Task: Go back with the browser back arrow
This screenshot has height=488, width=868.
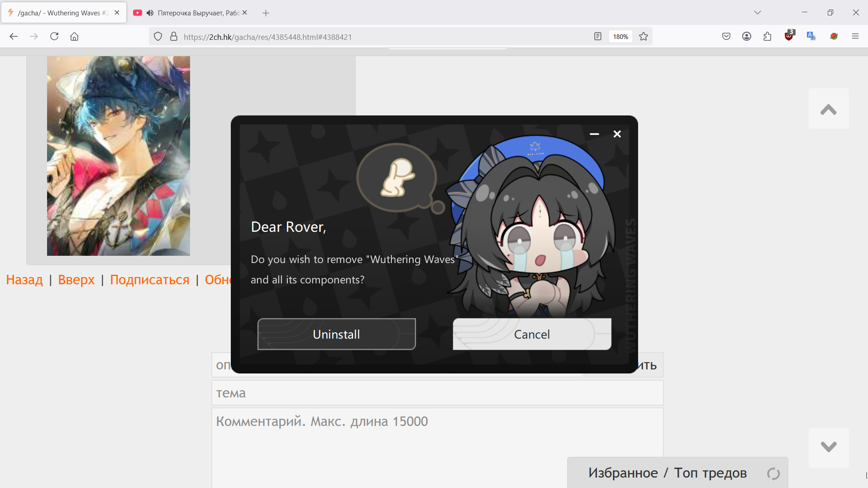Action: tap(14, 37)
